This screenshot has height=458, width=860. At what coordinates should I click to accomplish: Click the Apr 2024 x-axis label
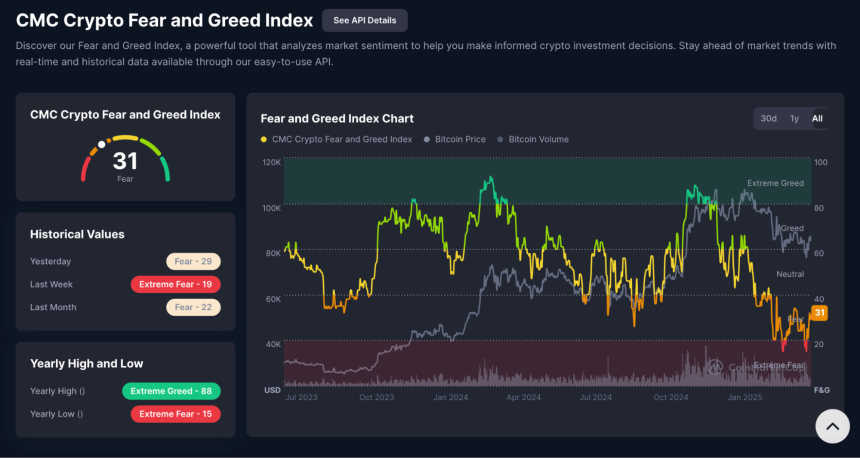(524, 397)
